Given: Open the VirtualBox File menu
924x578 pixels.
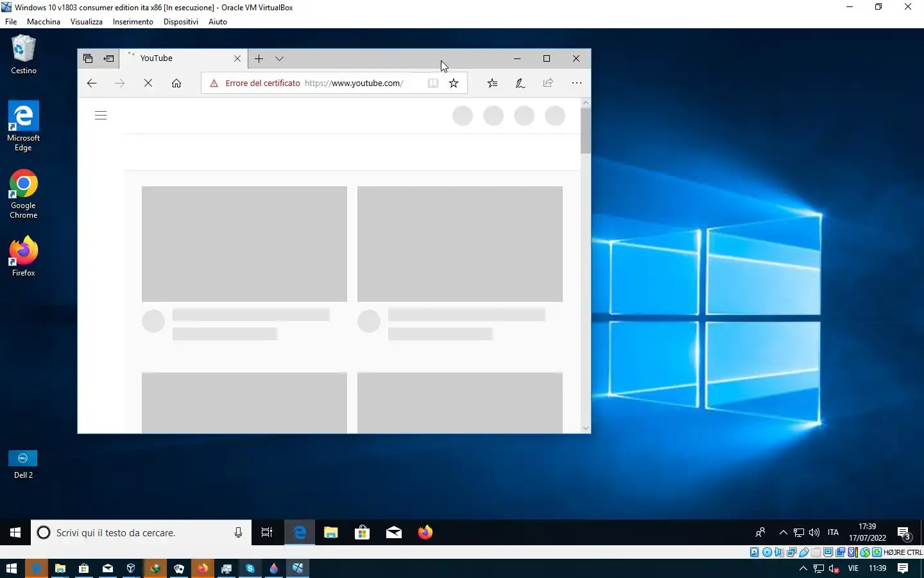Looking at the screenshot, I should point(11,22).
